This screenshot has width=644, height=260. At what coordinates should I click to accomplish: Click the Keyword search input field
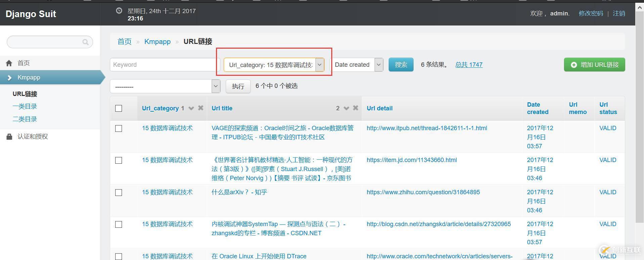tap(165, 65)
